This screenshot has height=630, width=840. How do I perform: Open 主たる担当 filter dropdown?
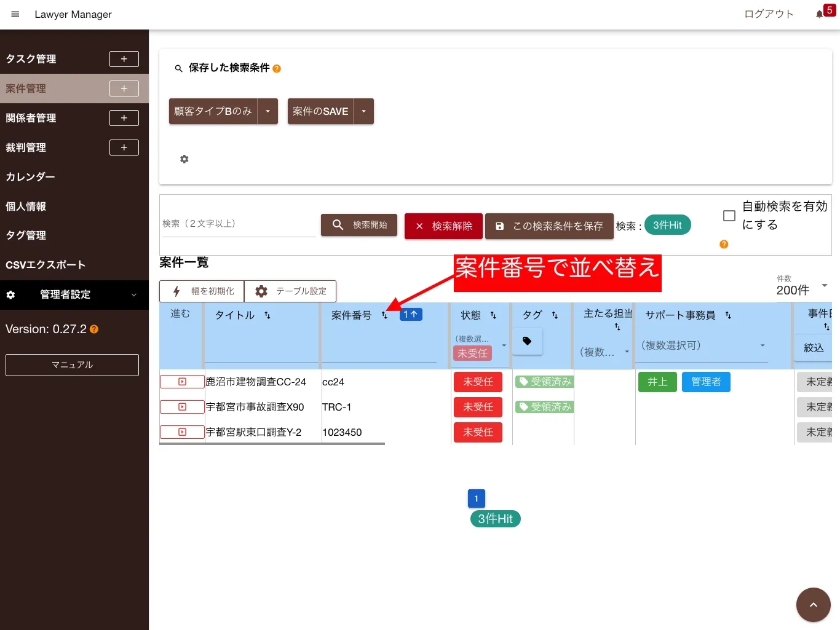point(605,352)
